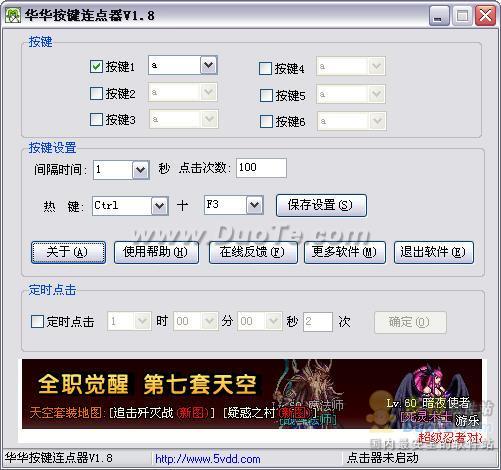
Task: Click 退出软件(E) to exit the program
Action: 434,252
